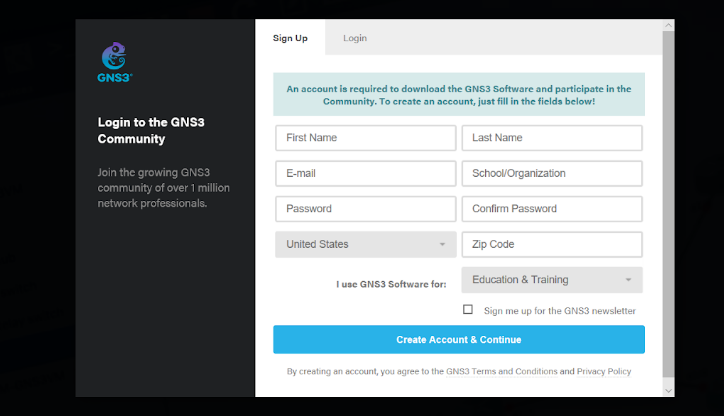Click the Confirm Password field
Image resolution: width=724 pixels, height=416 pixels.
(x=552, y=209)
